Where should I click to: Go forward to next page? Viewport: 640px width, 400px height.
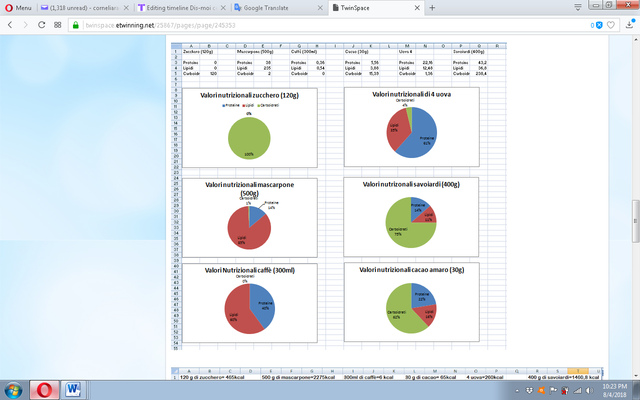point(25,25)
